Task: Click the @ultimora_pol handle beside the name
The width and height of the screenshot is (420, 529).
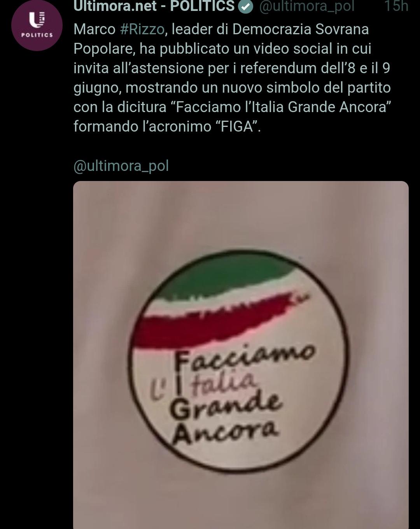Action: click(x=306, y=6)
